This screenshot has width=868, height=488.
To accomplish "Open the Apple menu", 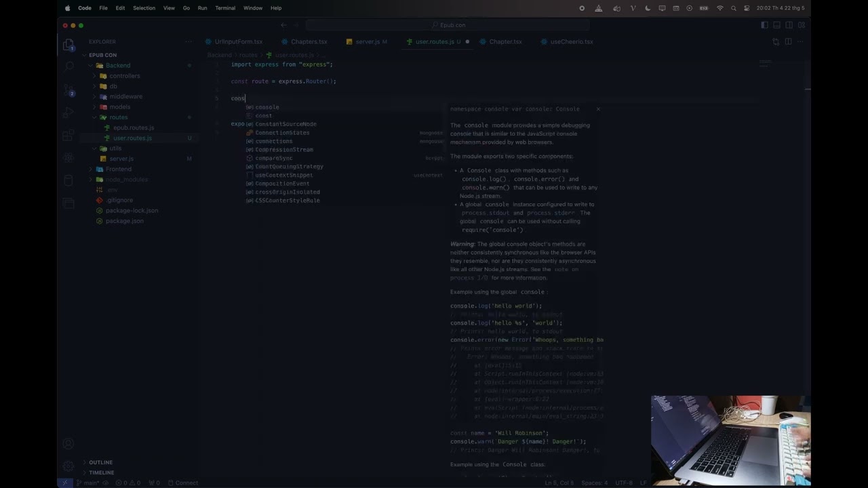I will coord(67,8).
